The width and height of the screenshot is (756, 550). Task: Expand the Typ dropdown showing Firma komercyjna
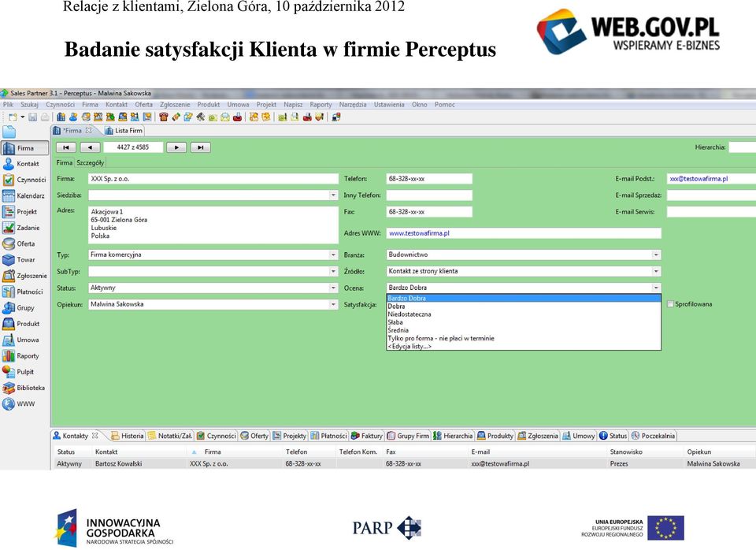click(x=333, y=255)
